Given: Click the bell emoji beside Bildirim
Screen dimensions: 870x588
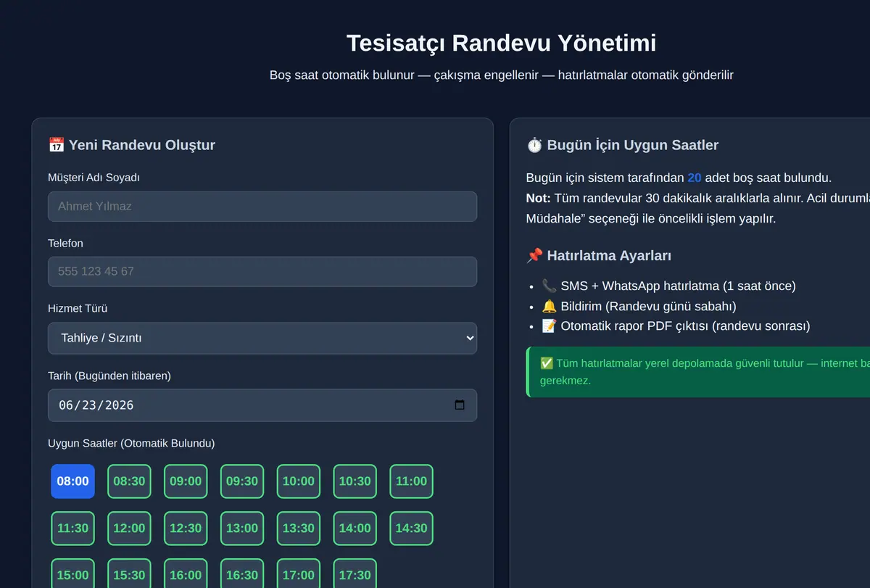Looking at the screenshot, I should click(x=549, y=306).
